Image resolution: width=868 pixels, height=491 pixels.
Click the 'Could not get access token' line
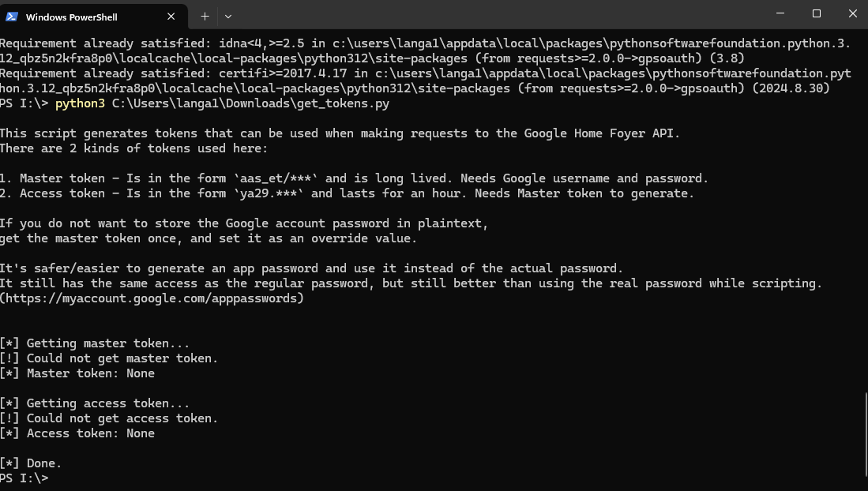click(109, 418)
